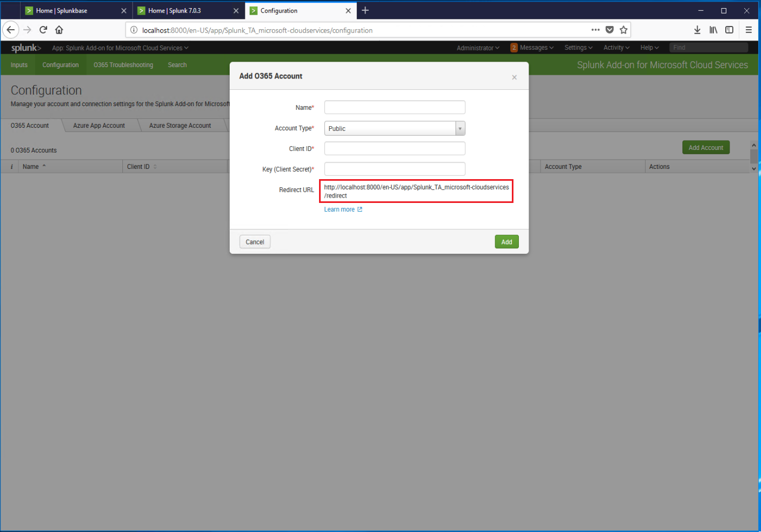Open the Firefox library icon
The width and height of the screenshot is (761, 532).
[x=713, y=30]
